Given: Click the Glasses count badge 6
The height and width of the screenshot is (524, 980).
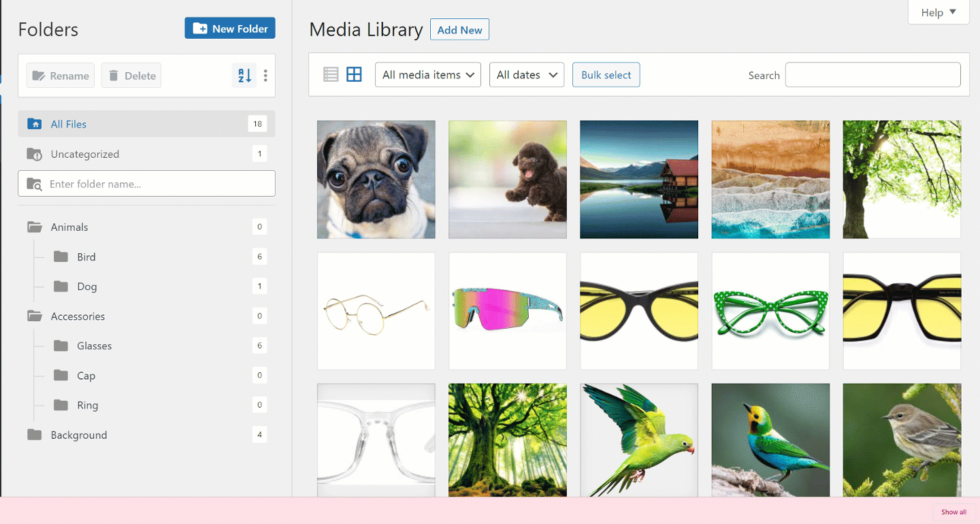Looking at the screenshot, I should (259, 346).
